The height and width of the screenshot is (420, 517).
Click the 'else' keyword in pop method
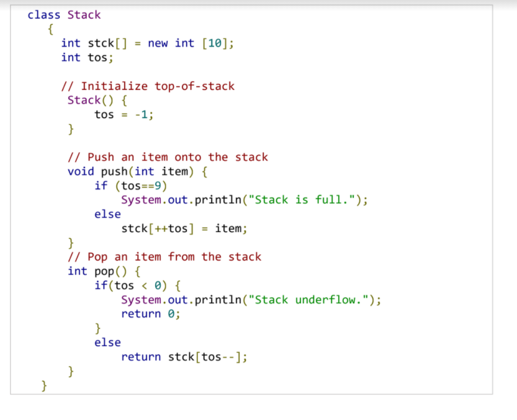[x=107, y=342]
